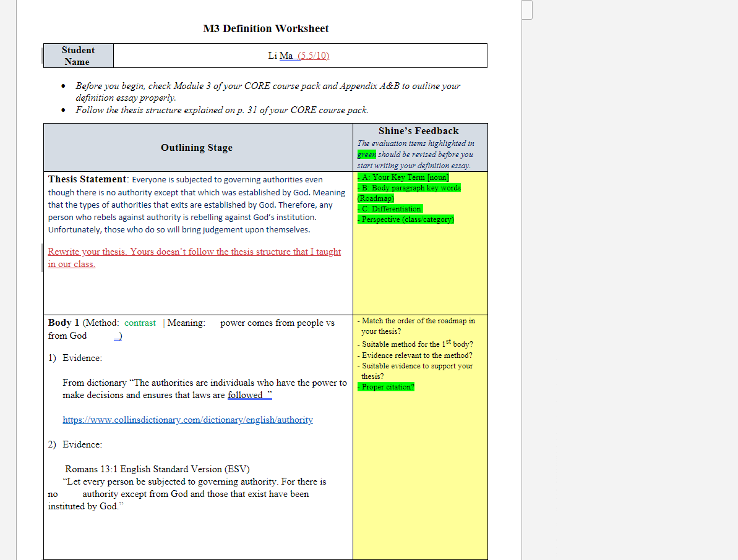The height and width of the screenshot is (560, 738).
Task: Open the Collins dictionary authority hyperlink
Action: [188, 420]
